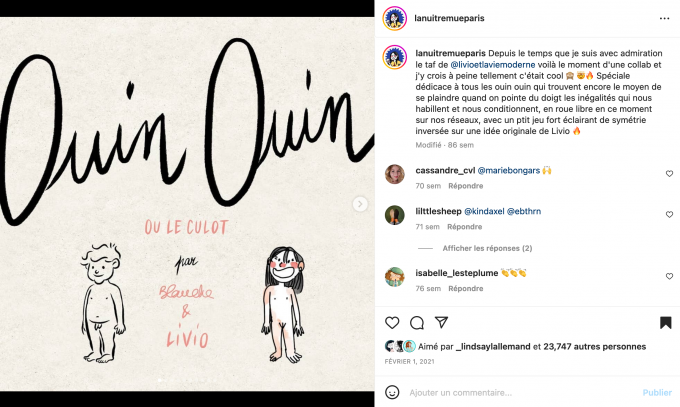Viewport: 680px width, 407px height.
Task: Like lilttlesheep's comment heart
Action: (x=669, y=214)
